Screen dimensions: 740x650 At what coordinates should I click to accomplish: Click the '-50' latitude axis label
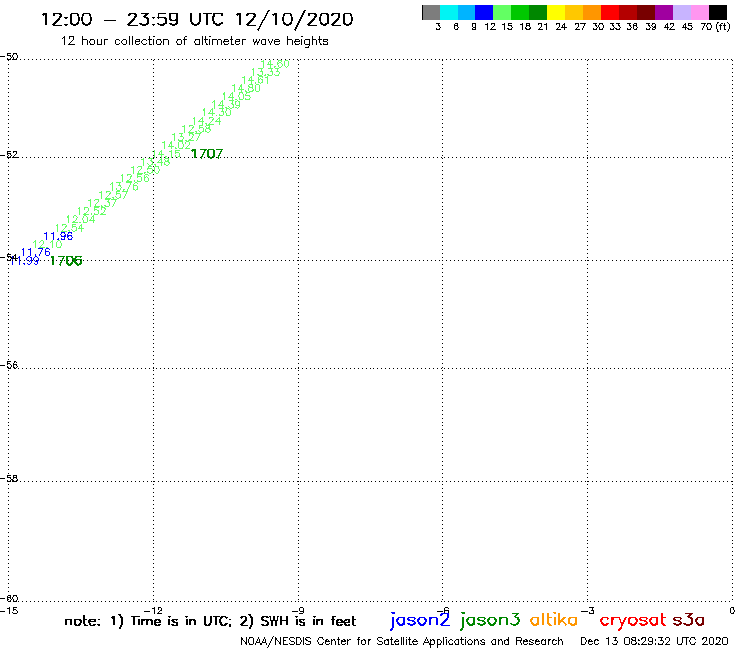point(9,57)
